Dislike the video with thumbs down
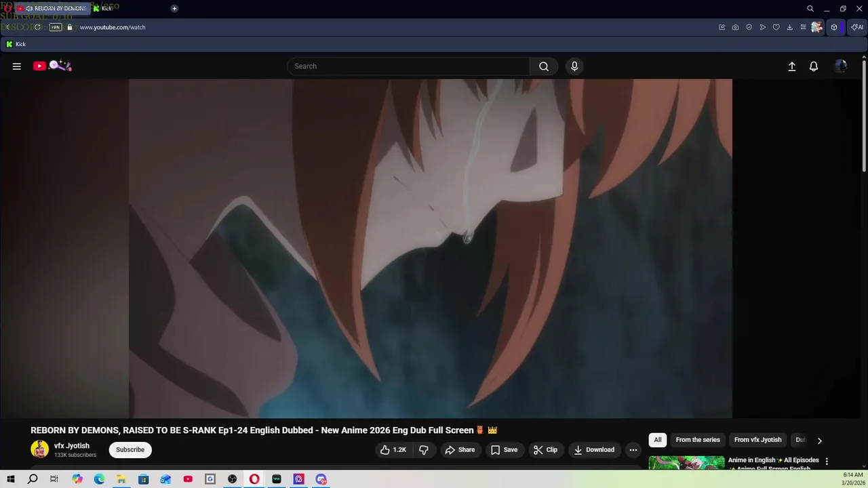 point(424,450)
